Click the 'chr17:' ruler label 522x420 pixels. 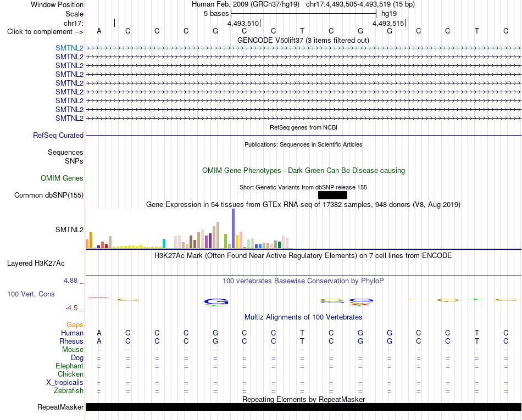[x=73, y=23]
